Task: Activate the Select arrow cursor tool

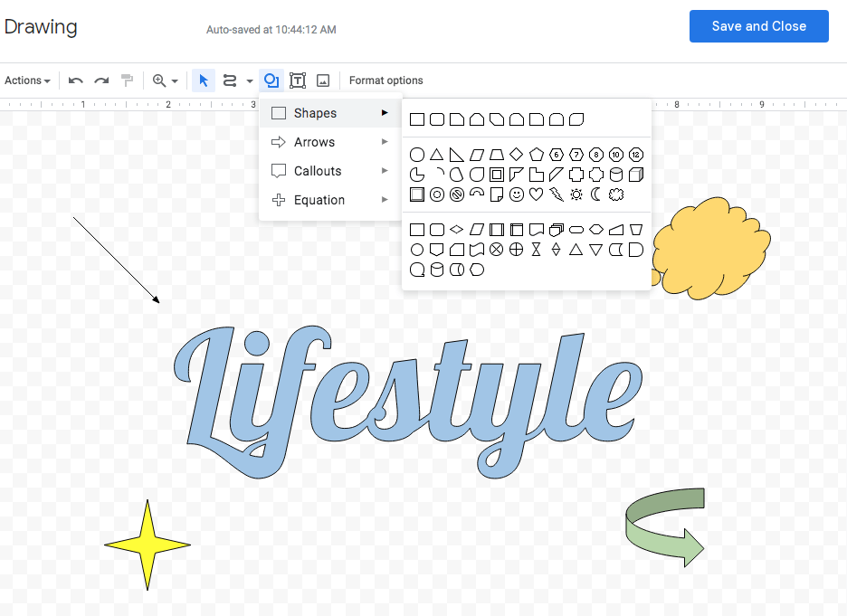Action: (x=204, y=81)
